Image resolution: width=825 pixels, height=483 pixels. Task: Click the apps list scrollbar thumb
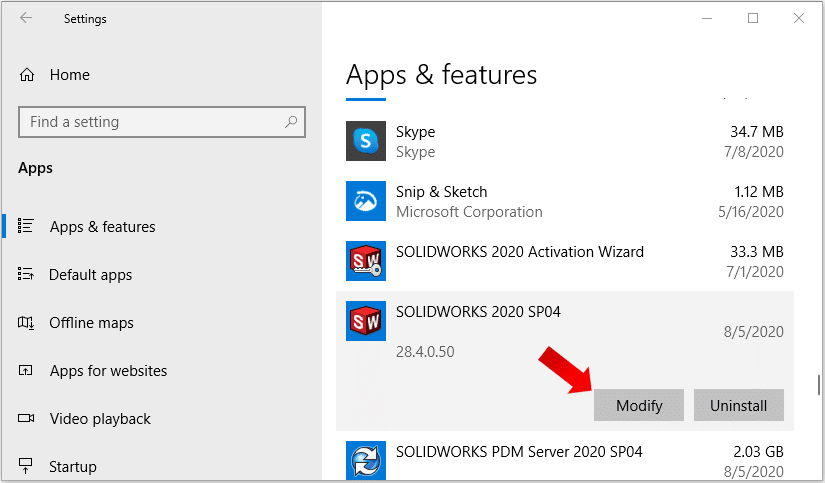819,385
